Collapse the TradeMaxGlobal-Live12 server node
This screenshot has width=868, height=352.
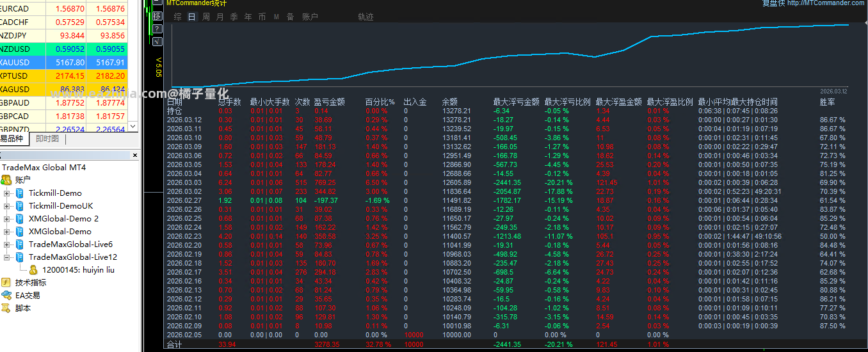point(7,257)
